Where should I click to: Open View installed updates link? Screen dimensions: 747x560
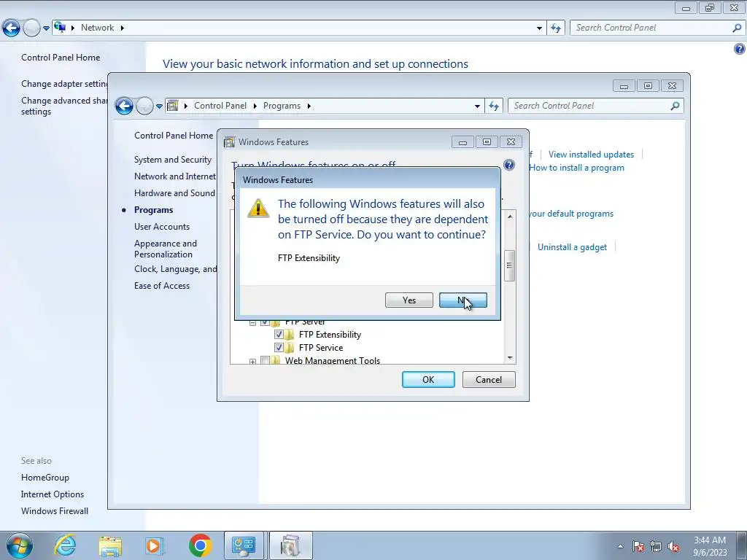(x=591, y=155)
